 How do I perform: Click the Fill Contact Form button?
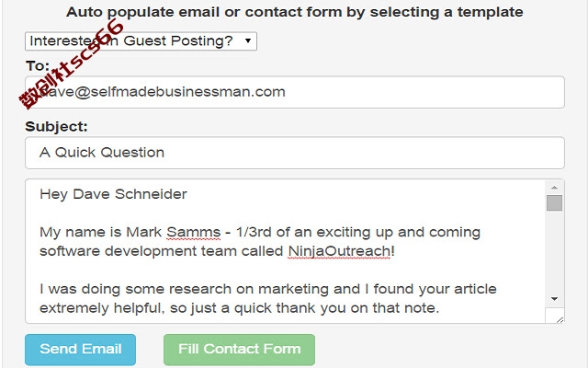point(239,350)
